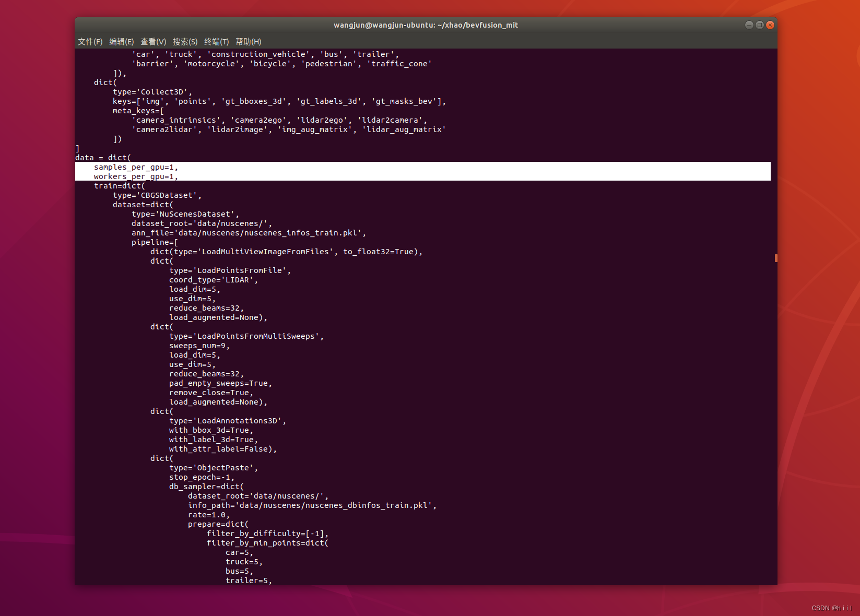Click the 'prepare=dict(' line

coord(218,524)
